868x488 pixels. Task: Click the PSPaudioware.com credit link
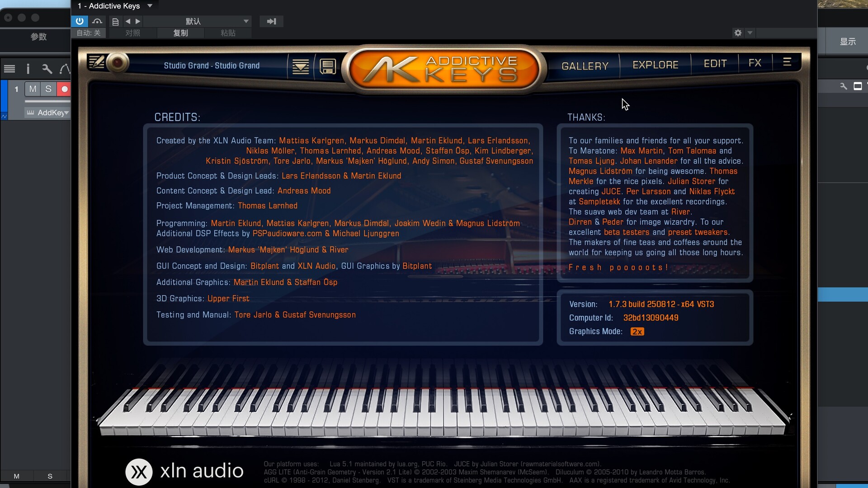pyautogui.click(x=287, y=234)
